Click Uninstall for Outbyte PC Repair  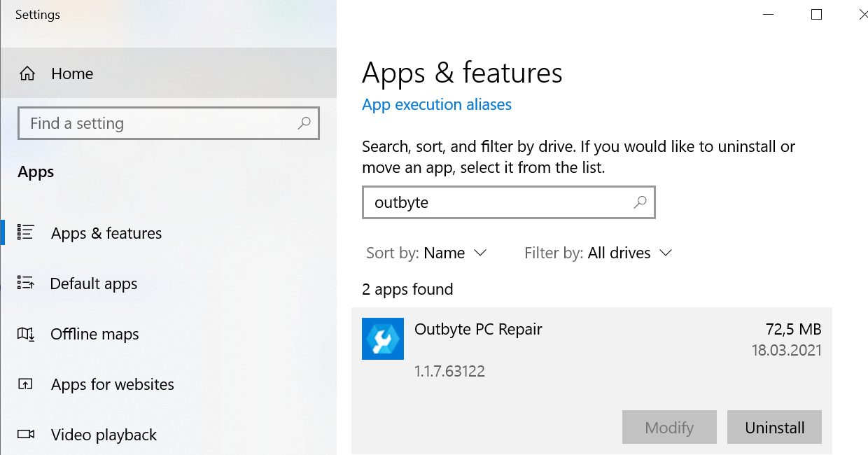click(774, 427)
